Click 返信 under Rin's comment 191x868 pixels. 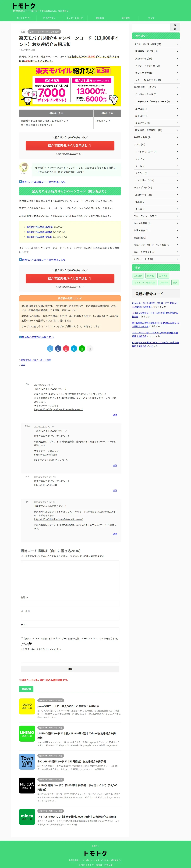click(x=115, y=415)
